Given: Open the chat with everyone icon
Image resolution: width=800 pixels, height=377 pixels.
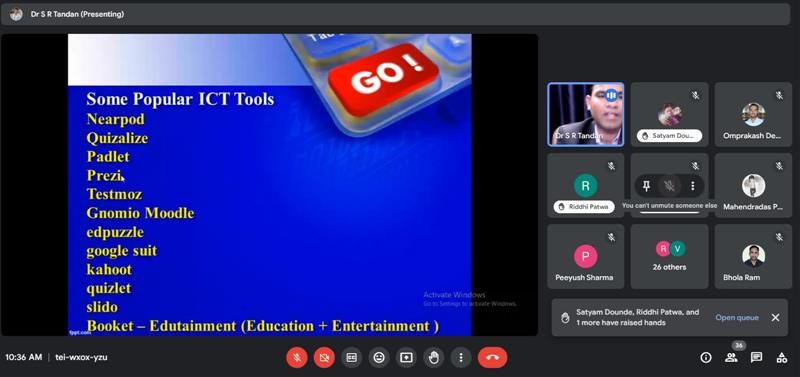Looking at the screenshot, I should click(x=757, y=358).
